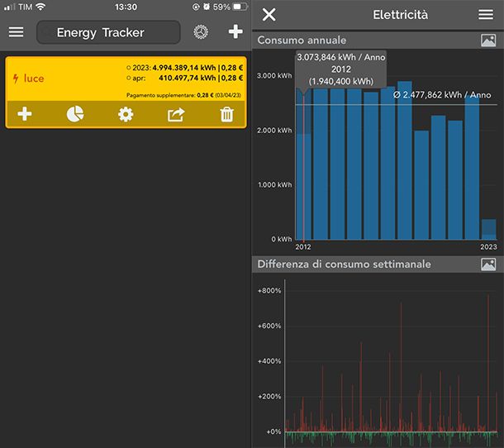Delete the luce meter with trash icon
The height and width of the screenshot is (448, 504).
tap(227, 115)
